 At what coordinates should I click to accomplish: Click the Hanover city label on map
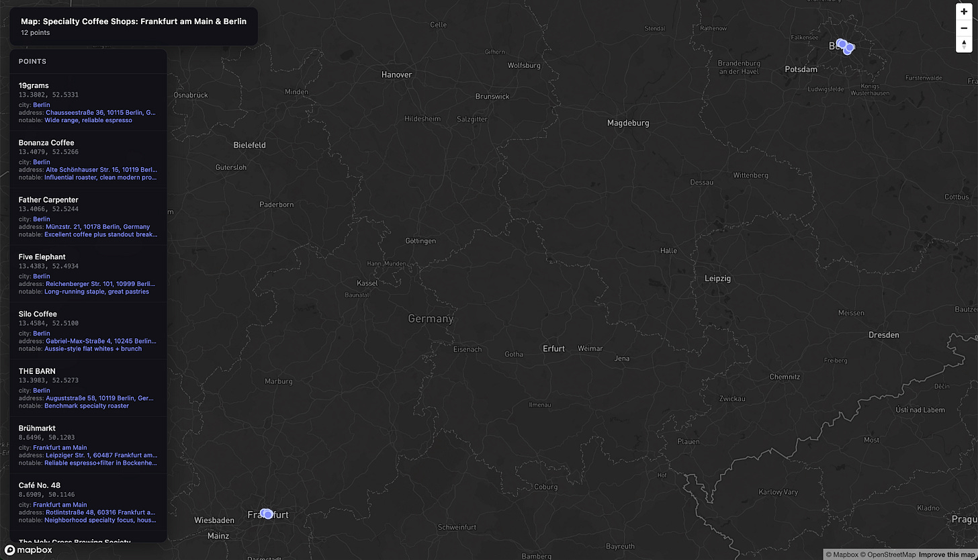click(396, 75)
